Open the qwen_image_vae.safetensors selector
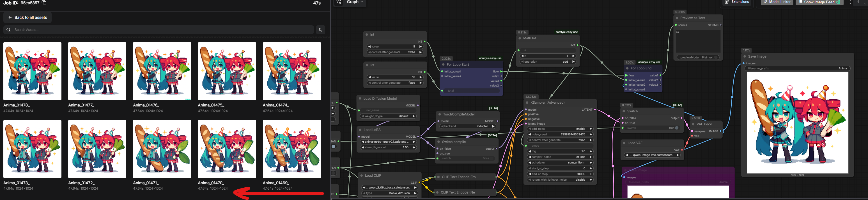 click(x=652, y=155)
